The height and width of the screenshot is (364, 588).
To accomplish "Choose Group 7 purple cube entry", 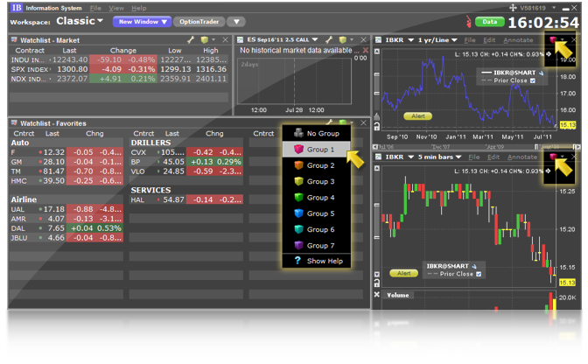I will tap(317, 246).
